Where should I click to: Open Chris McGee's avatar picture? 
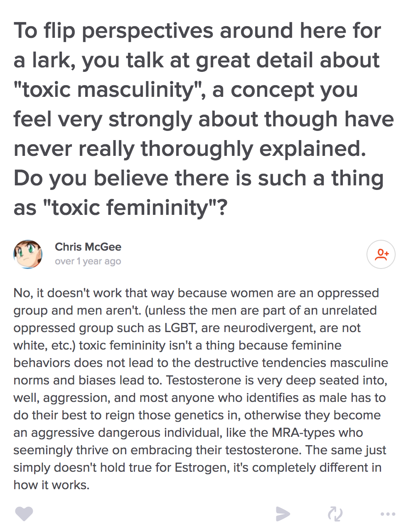[x=28, y=254]
